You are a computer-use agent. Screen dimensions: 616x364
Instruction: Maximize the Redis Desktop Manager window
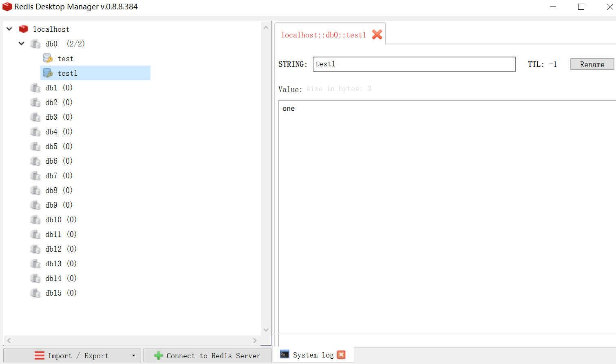coord(581,7)
